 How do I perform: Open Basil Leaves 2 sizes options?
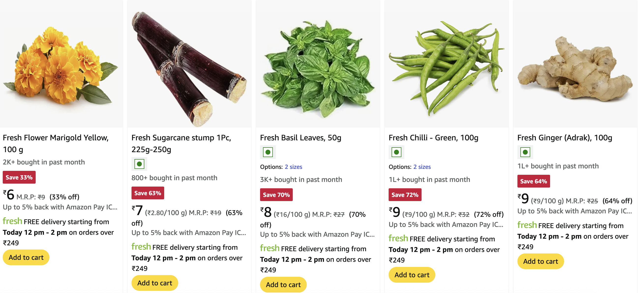point(293,167)
